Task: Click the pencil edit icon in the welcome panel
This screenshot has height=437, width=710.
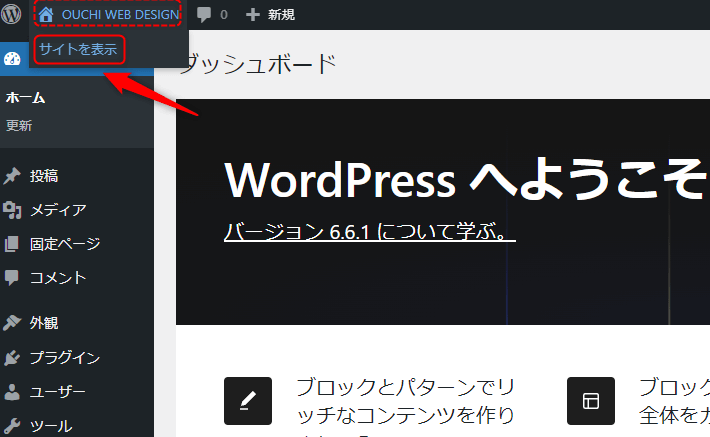Action: pos(248,401)
